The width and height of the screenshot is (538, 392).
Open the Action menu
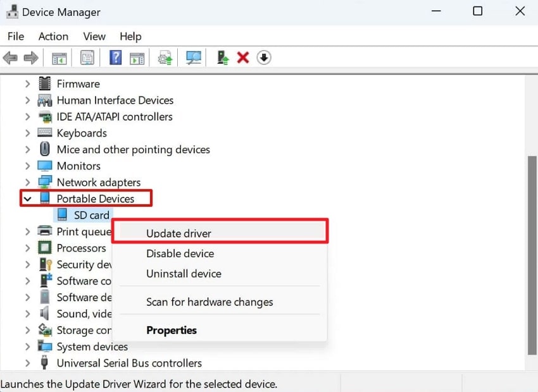[x=53, y=36]
